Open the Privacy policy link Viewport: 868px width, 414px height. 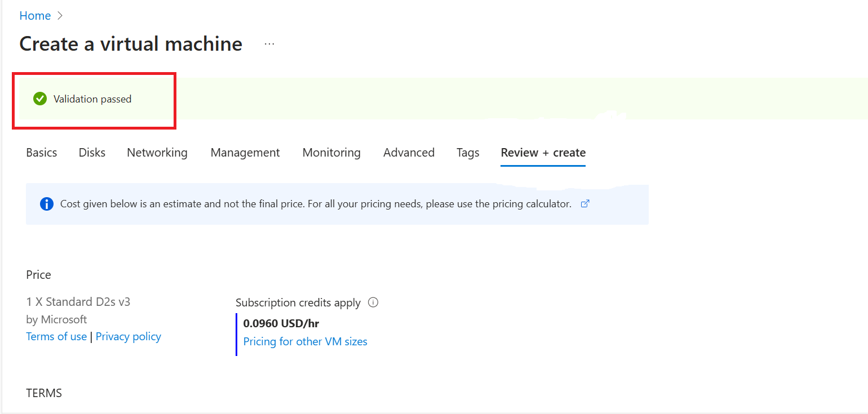[x=129, y=337]
